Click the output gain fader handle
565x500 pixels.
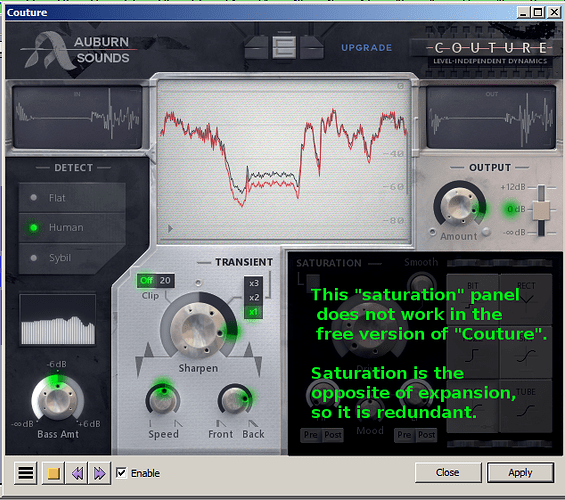tap(541, 210)
